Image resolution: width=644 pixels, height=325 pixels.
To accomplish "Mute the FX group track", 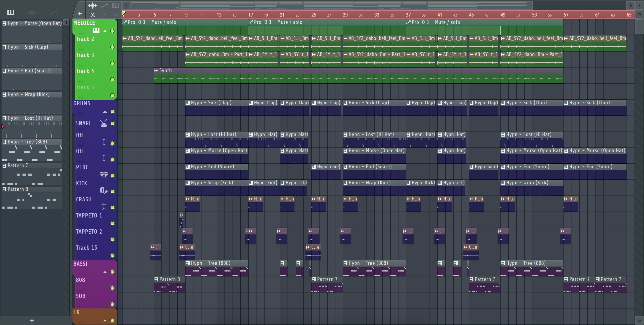I will click(x=112, y=320).
